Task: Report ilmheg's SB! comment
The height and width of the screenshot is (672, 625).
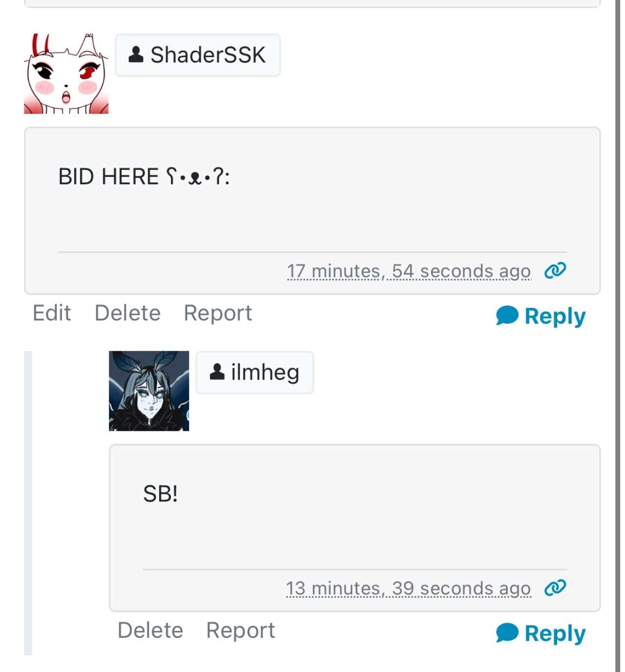Action: pyautogui.click(x=240, y=630)
